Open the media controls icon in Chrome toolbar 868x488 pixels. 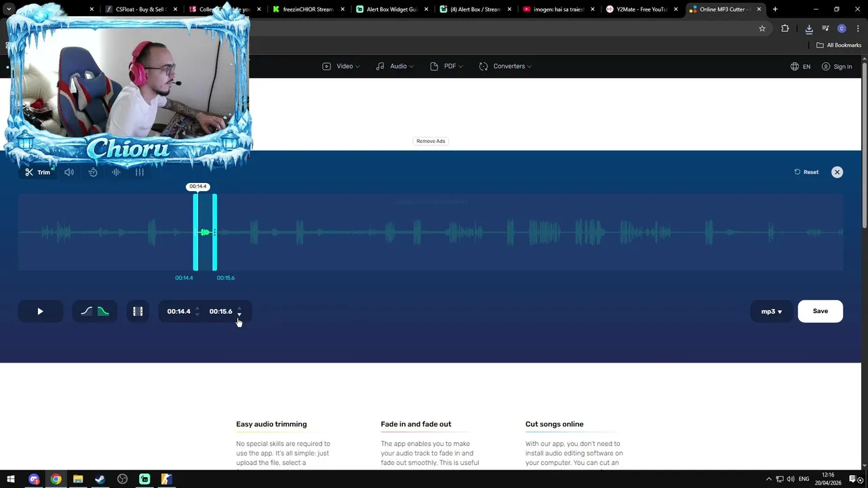click(x=825, y=28)
